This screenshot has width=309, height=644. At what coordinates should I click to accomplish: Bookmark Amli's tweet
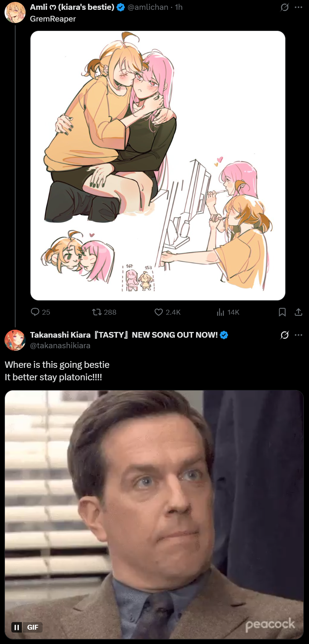coord(282,312)
